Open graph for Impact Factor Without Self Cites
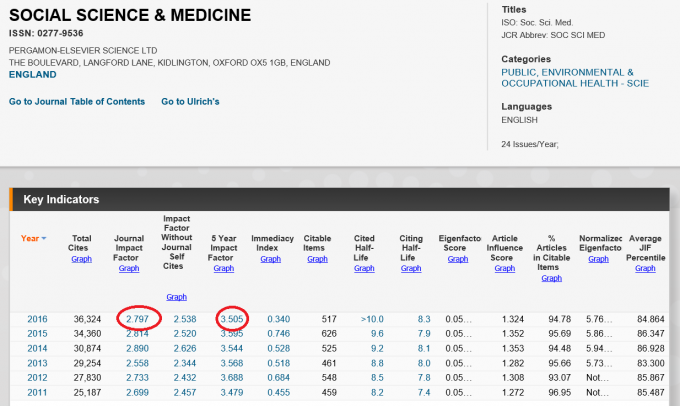Image resolution: width=680 pixels, height=406 pixels. 176,296
